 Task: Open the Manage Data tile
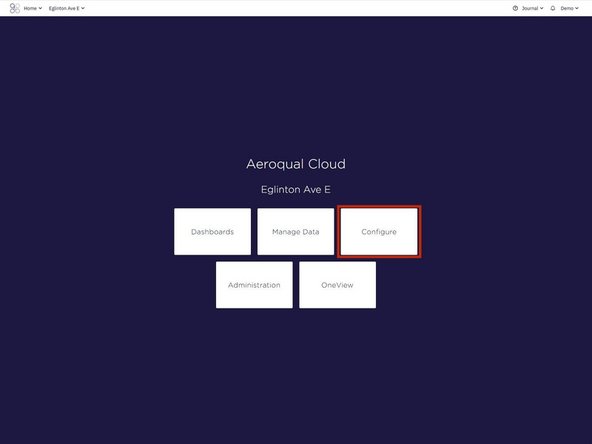(296, 231)
